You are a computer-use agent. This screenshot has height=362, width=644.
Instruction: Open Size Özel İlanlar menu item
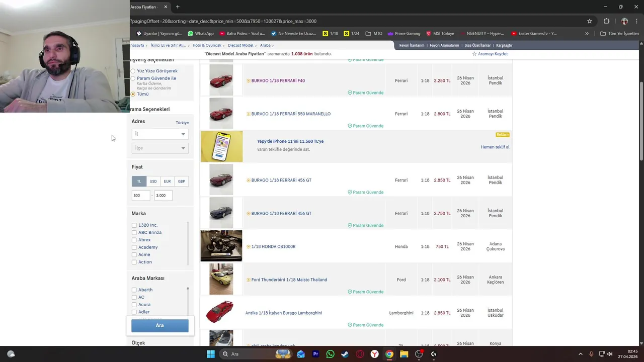coord(477,45)
